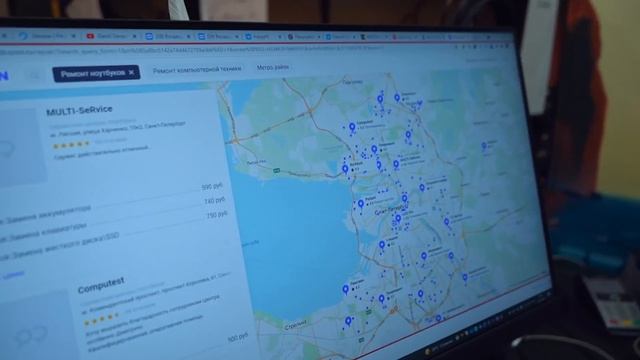Viewport: 640px width, 360px height.
Task: Open the 'Ремонт компьютерной техники' category
Action: pyautogui.click(x=197, y=70)
